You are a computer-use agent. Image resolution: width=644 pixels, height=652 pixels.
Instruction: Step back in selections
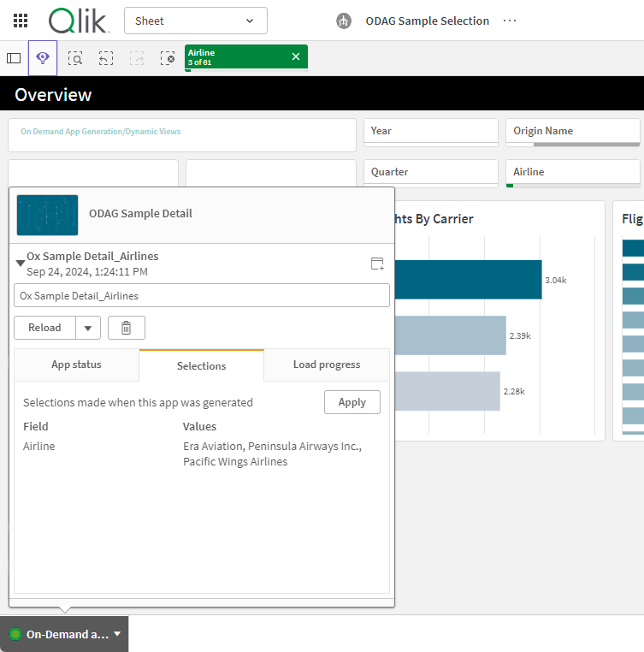coord(106,58)
